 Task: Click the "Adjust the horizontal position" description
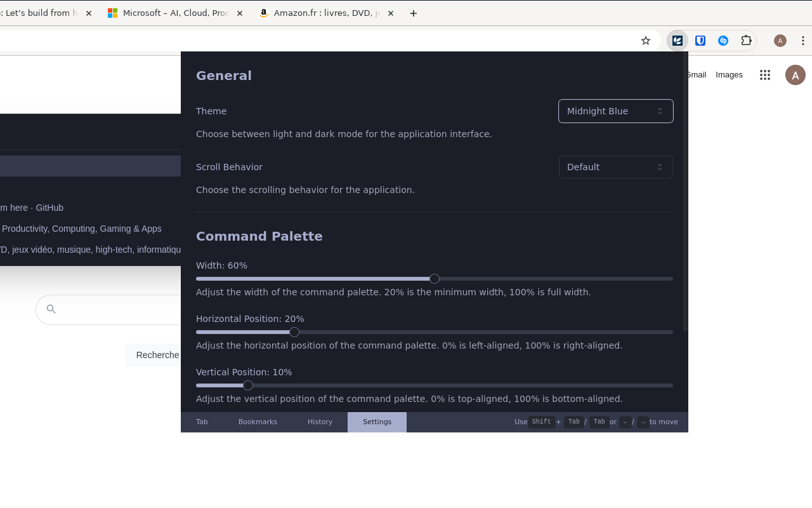(409, 345)
